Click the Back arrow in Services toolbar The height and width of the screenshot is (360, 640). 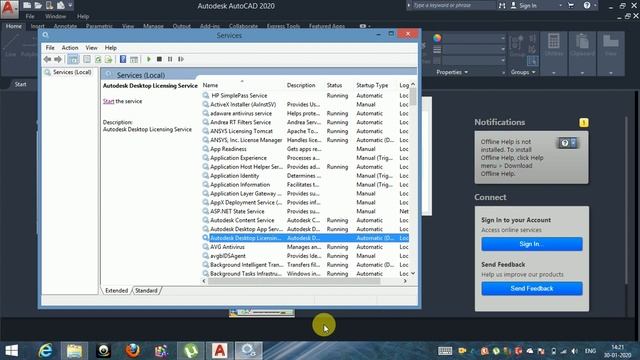(47, 59)
